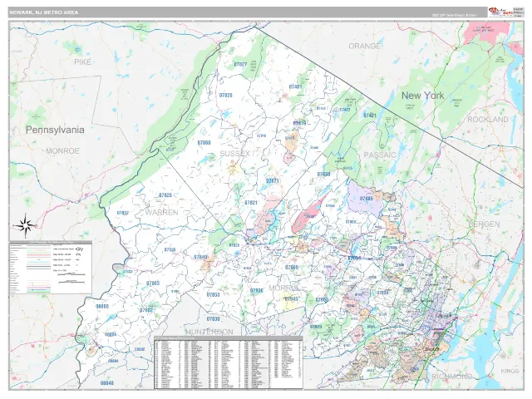Viewport: 532px width, 399px height.
Task: Click ZIP code label 07830
Action: pyautogui.click(x=213, y=319)
